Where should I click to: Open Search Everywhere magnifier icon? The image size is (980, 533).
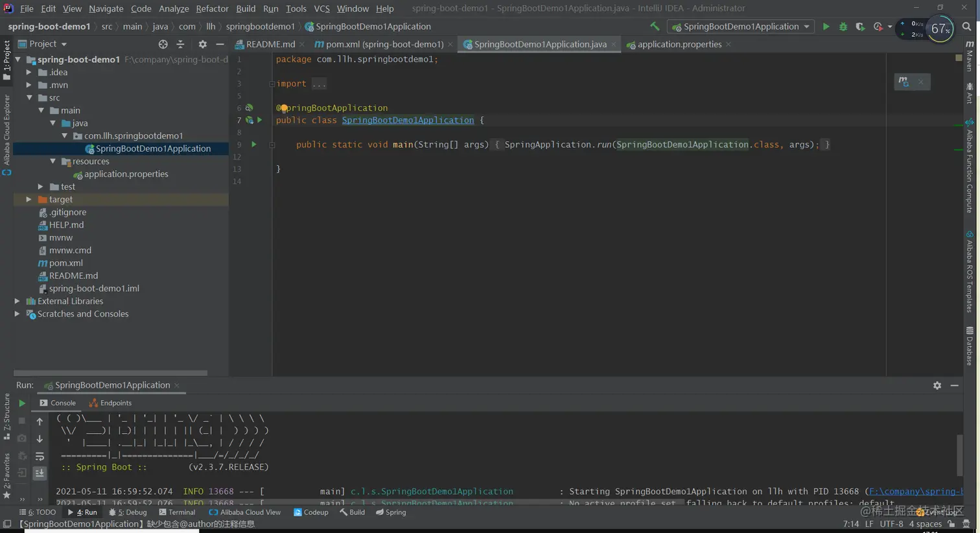(x=966, y=27)
